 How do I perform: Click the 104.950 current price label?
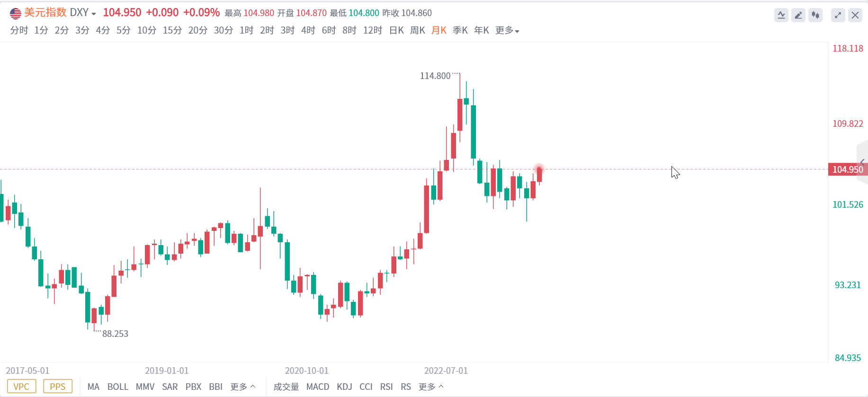click(847, 169)
